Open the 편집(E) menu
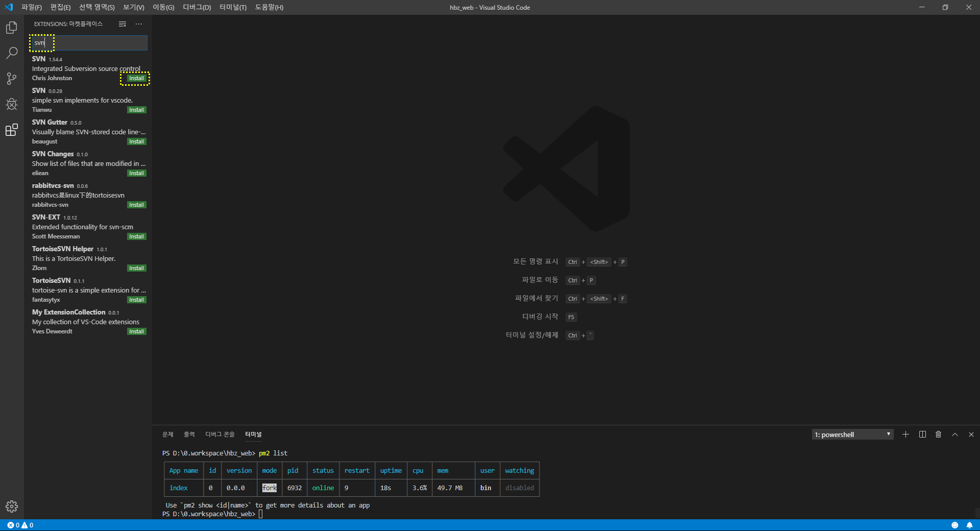980x531 pixels. [60, 7]
